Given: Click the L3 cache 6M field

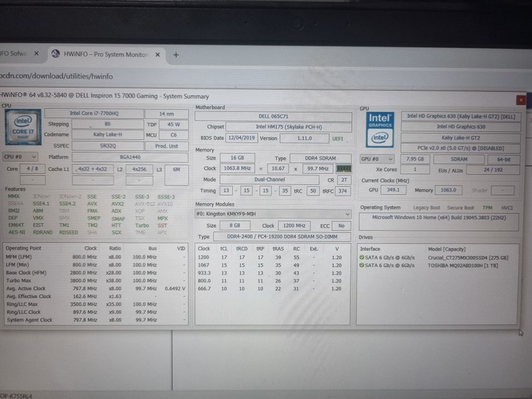Looking at the screenshot, I should 176,175.
